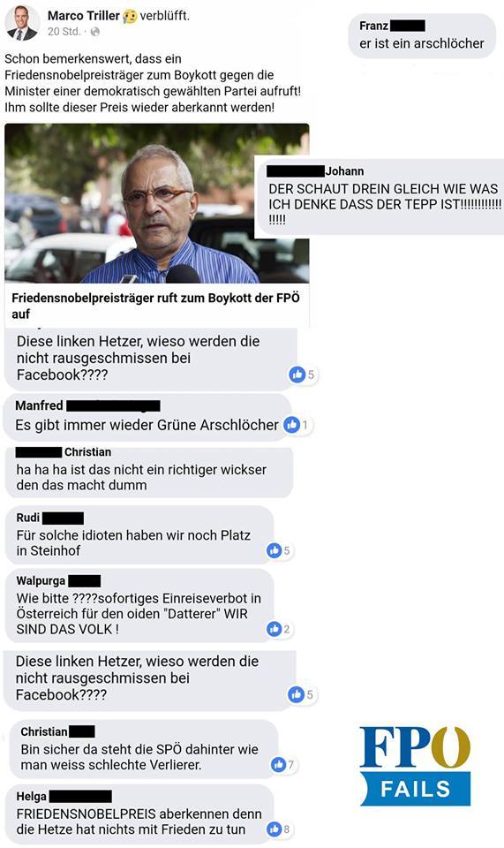Click the globe public visibility icon
Screen dimensions: 504x848
95,32
